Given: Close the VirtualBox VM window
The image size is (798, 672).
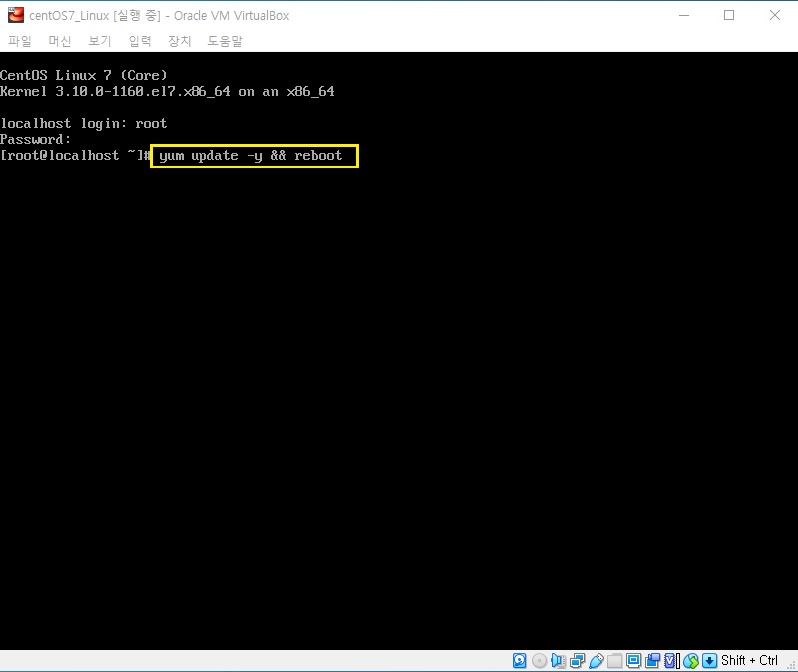Looking at the screenshot, I should (x=775, y=15).
